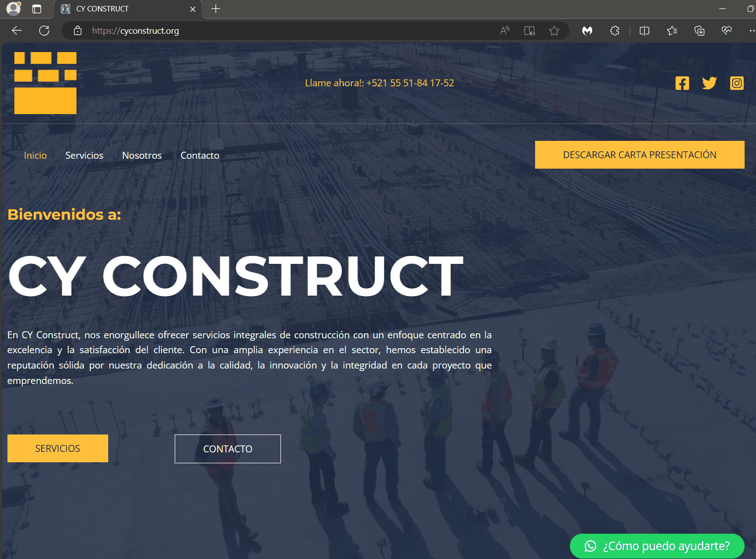The height and width of the screenshot is (559, 756).
Task: View site information lock icon
Action: (77, 31)
